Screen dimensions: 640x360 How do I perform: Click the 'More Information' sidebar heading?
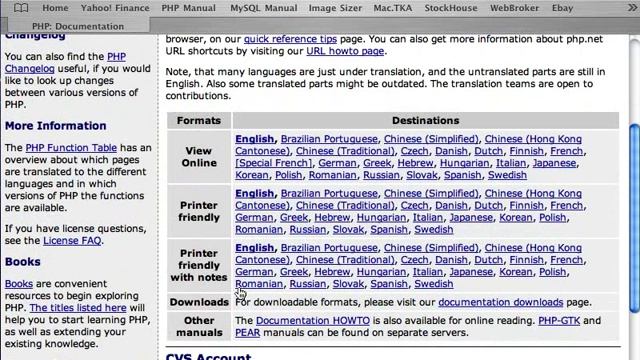[56, 126]
